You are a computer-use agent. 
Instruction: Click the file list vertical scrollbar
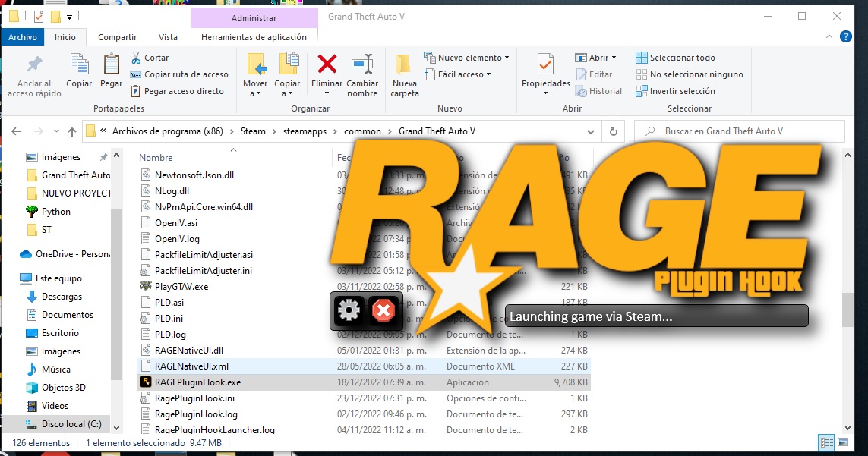pyautogui.click(x=847, y=311)
